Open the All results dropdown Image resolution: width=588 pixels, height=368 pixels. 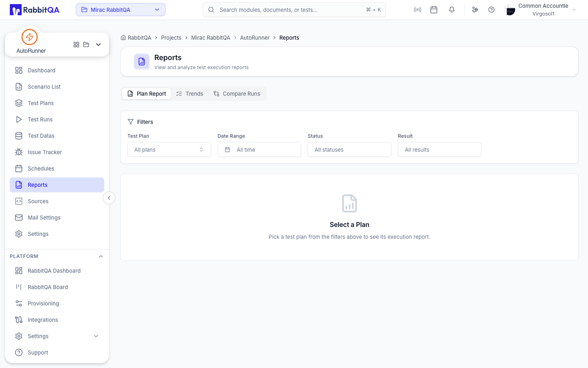coord(440,150)
